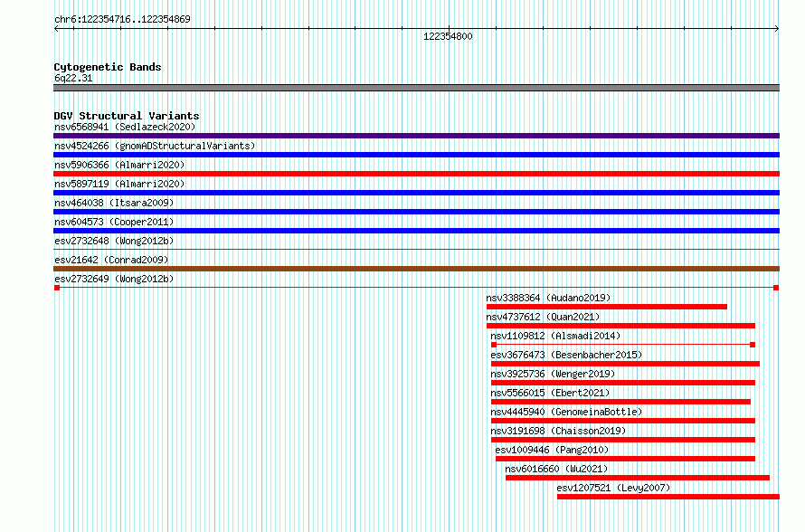Click the red bar under nsv5566015 (Ebert2021)
The image size is (805, 532).
point(620,402)
